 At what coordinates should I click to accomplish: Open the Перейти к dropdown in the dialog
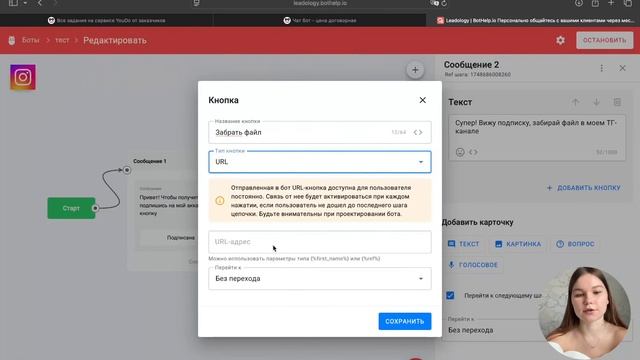coord(320,278)
